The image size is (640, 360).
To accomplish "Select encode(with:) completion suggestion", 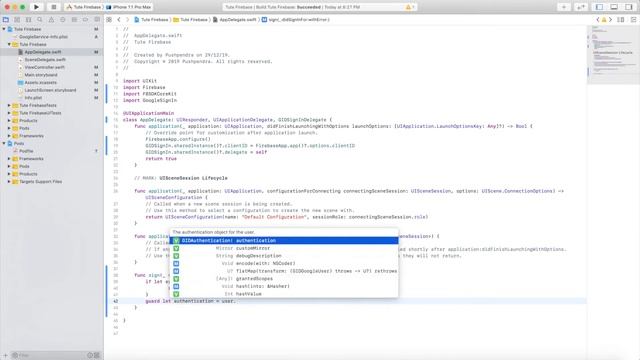I will click(x=284, y=264).
